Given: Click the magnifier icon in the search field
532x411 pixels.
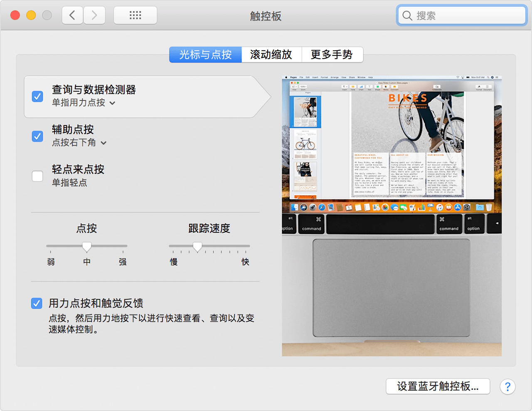Looking at the screenshot, I should pyautogui.click(x=407, y=15).
